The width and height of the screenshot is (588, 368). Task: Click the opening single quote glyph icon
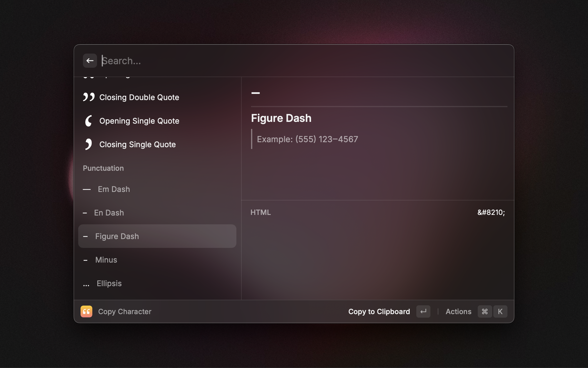[x=88, y=121]
